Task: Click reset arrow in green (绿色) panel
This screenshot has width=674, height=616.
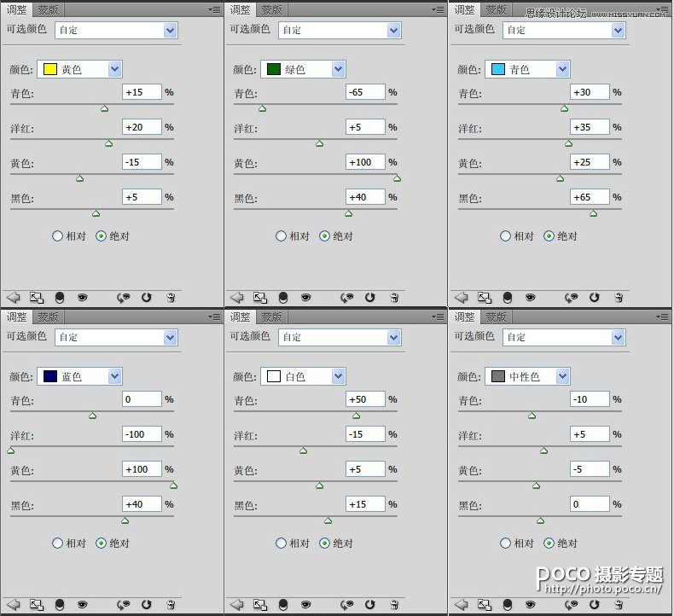Action: pos(370,298)
